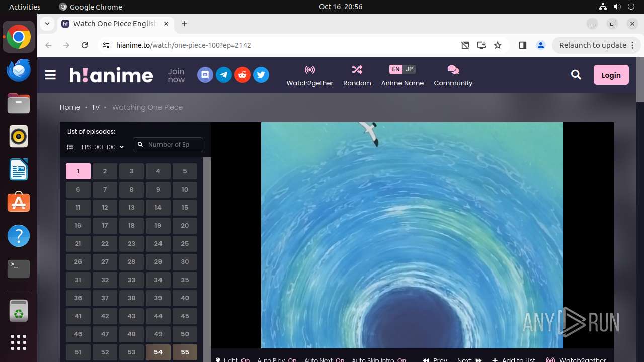Open Thunderbird from the dock
This screenshot has width=644, height=362.
pos(19,70)
